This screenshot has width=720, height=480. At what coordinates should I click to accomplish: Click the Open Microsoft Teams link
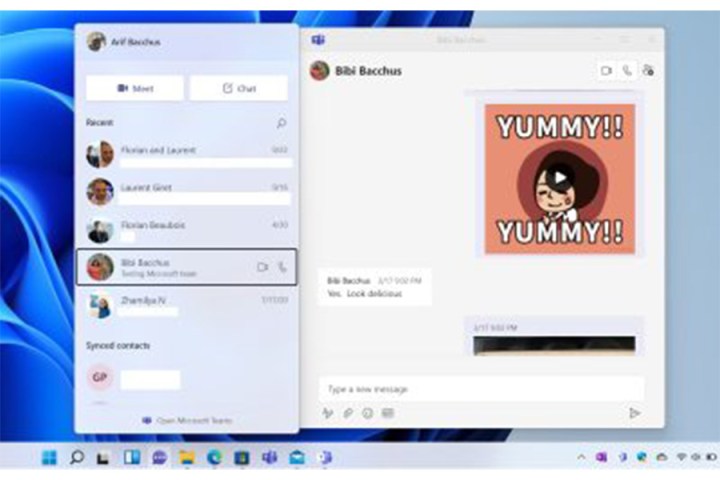187,420
